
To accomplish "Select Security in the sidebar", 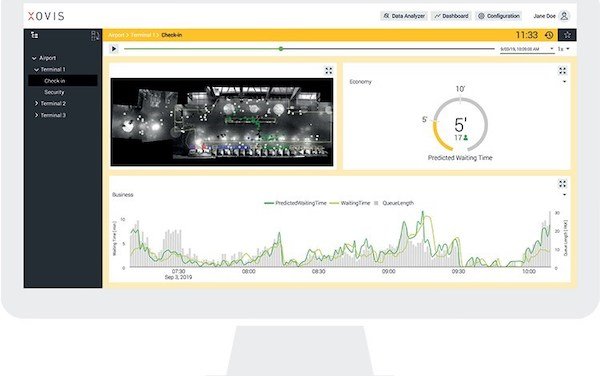I will (x=54, y=92).
